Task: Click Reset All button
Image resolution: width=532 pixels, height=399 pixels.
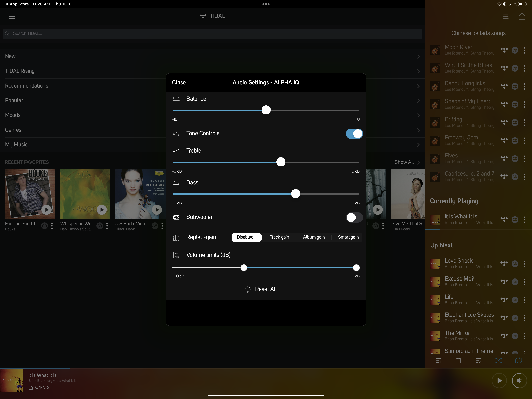Action: pos(261,289)
